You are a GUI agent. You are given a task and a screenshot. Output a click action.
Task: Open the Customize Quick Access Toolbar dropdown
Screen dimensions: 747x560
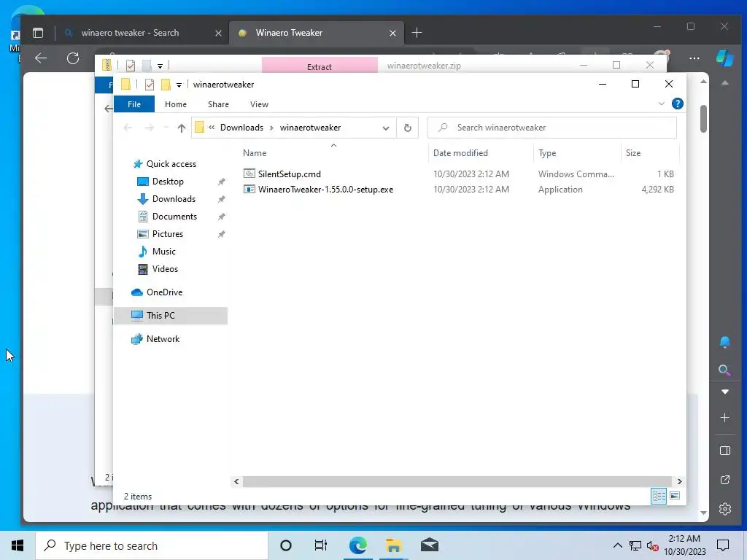[x=179, y=85]
